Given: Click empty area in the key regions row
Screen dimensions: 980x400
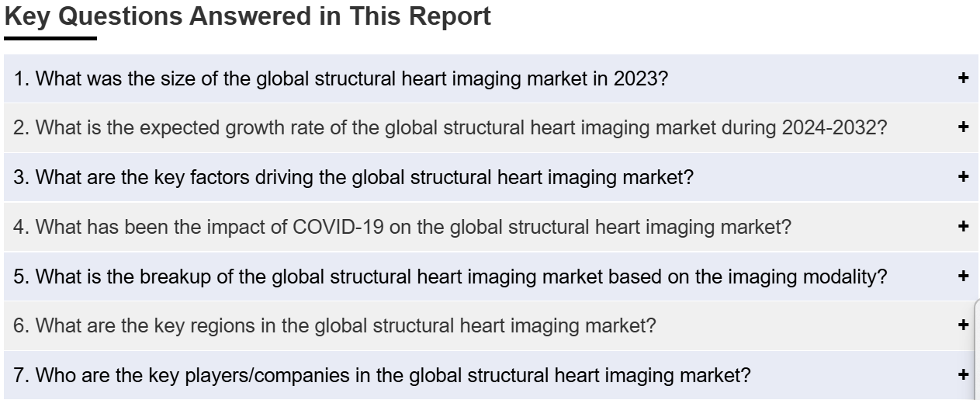Looking at the screenshot, I should (x=807, y=326).
